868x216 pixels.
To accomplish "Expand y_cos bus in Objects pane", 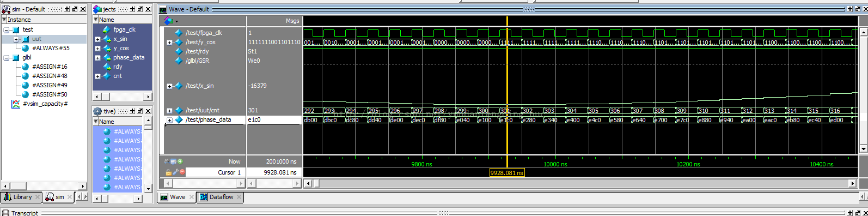I will point(97,48).
